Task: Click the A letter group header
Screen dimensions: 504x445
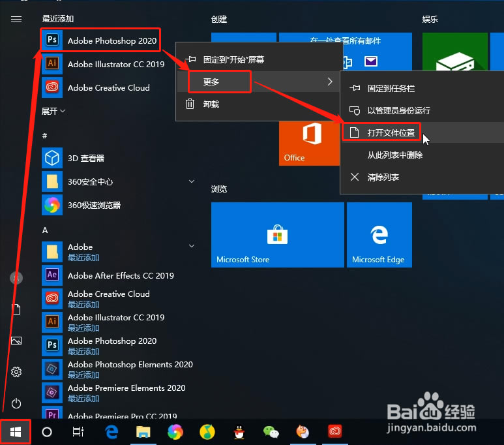Action: coord(45,230)
